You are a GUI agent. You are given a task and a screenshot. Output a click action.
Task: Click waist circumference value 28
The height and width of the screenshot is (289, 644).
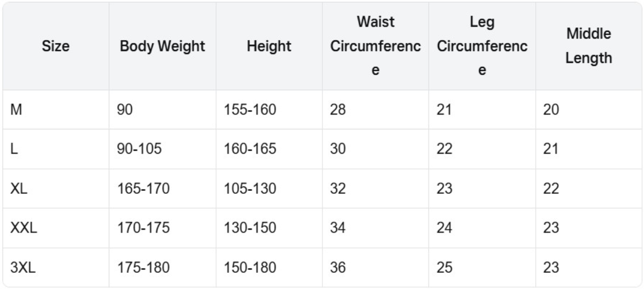[x=339, y=110]
